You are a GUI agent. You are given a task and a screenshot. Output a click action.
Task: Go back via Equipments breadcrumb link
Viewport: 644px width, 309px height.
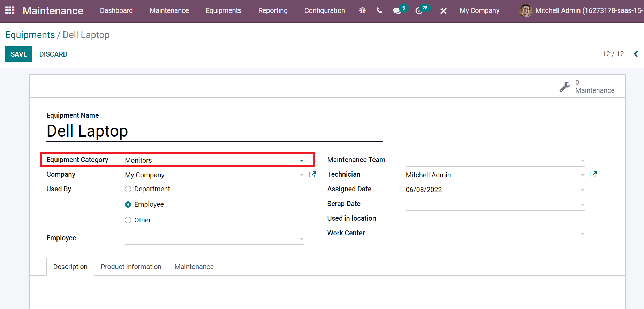pos(30,35)
